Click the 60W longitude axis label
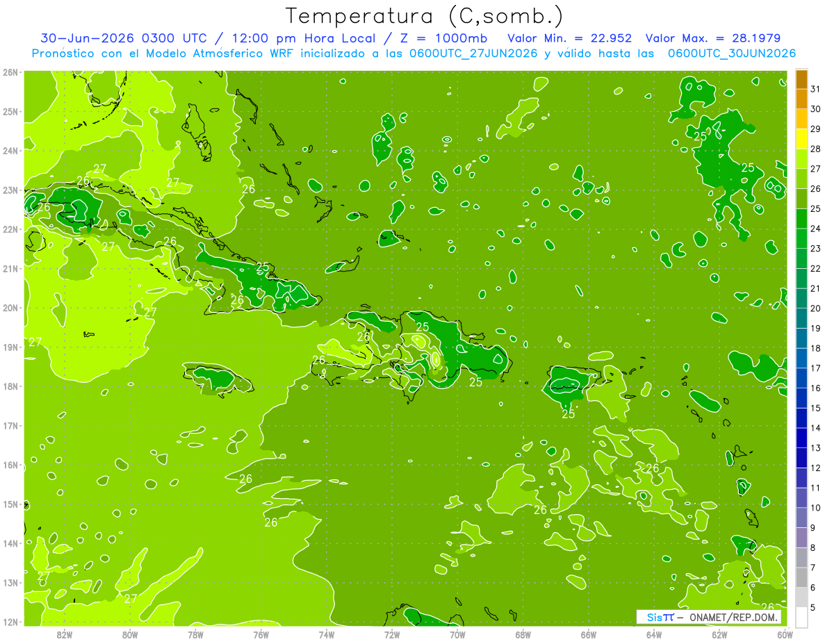This screenshot has width=834, height=644. pyautogui.click(x=785, y=634)
